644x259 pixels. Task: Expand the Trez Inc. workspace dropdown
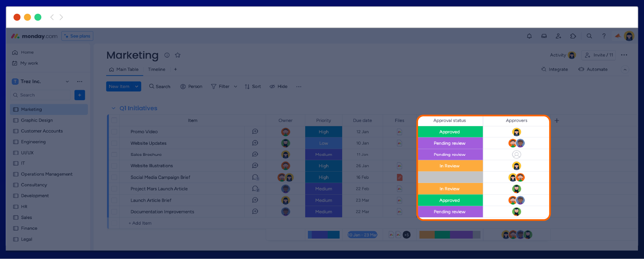pyautogui.click(x=67, y=81)
